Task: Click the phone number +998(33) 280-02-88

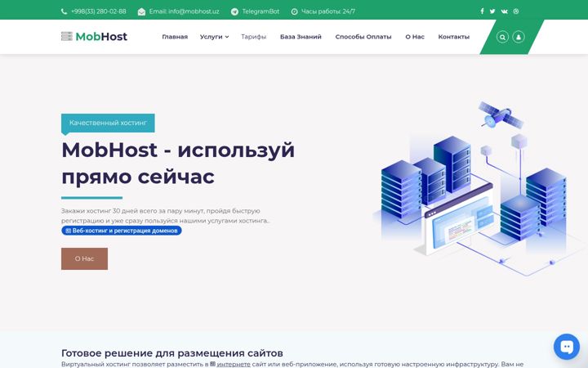Action: pos(99,11)
